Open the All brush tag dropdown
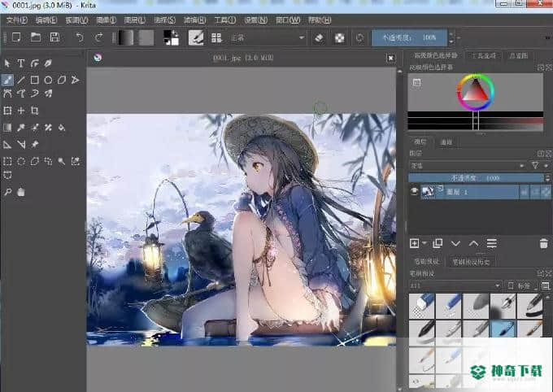The height and width of the screenshot is (392, 553). (x=455, y=285)
